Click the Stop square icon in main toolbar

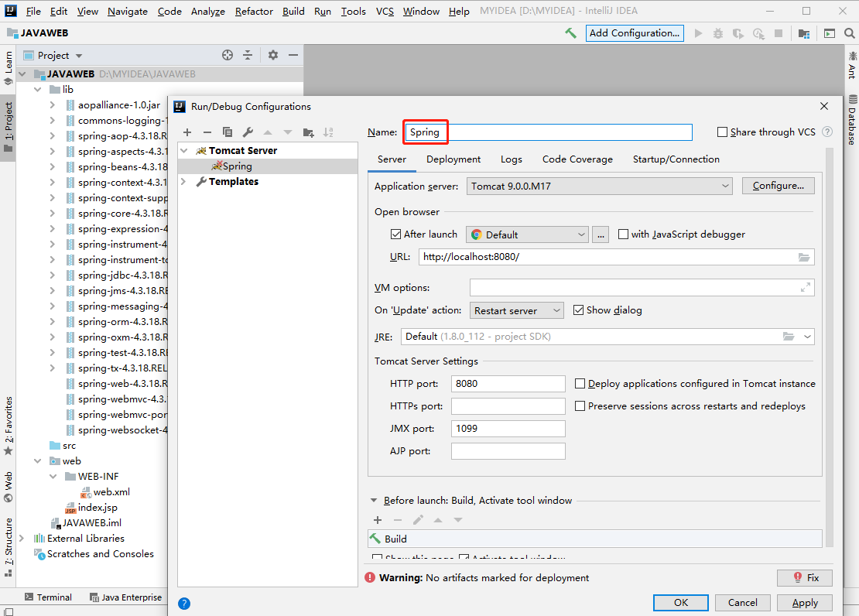(778, 33)
